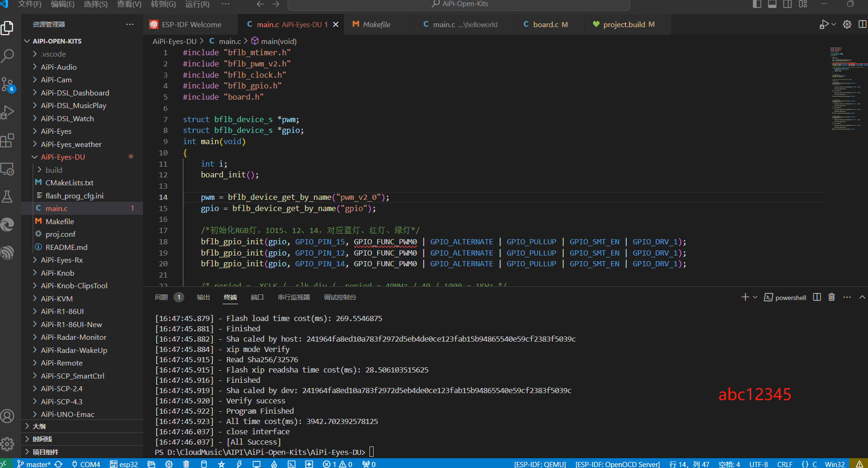Click the ESP-IDF select port COM4 status item
868x468 pixels.
coord(86,464)
